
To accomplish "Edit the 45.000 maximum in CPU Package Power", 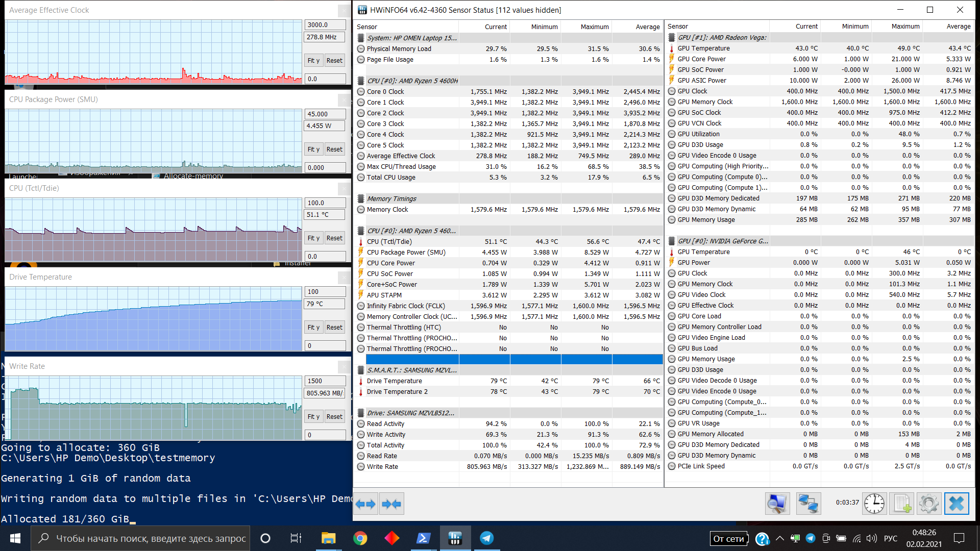I will click(325, 114).
